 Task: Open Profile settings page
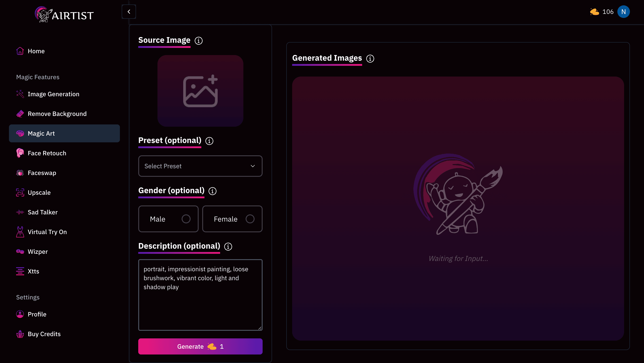click(37, 314)
